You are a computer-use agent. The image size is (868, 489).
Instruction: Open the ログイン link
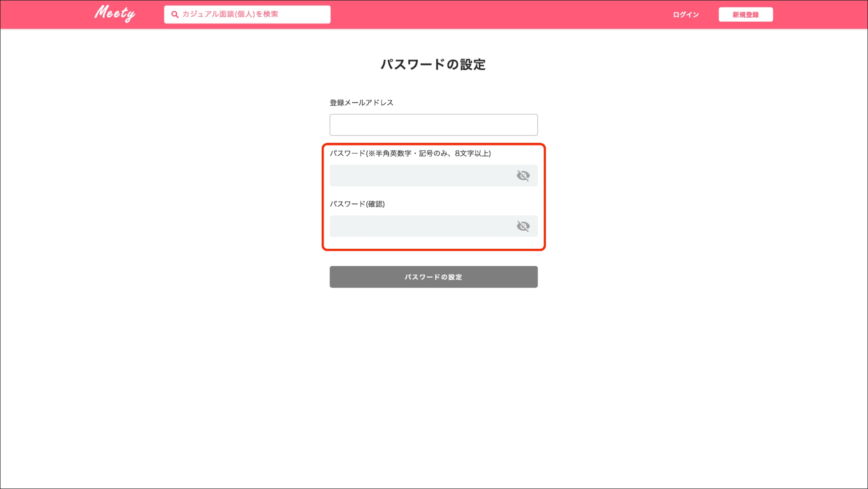pyautogui.click(x=685, y=14)
